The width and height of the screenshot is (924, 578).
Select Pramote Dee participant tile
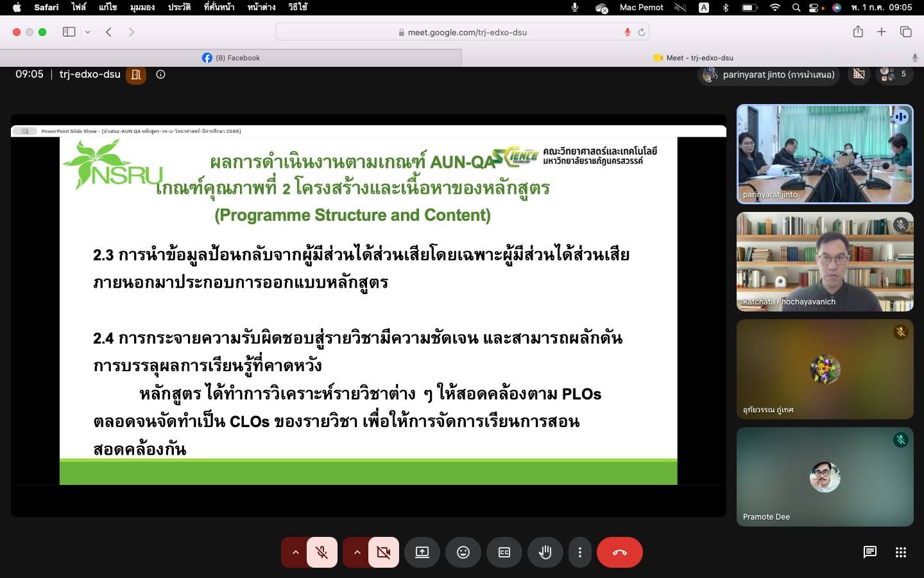[825, 477]
